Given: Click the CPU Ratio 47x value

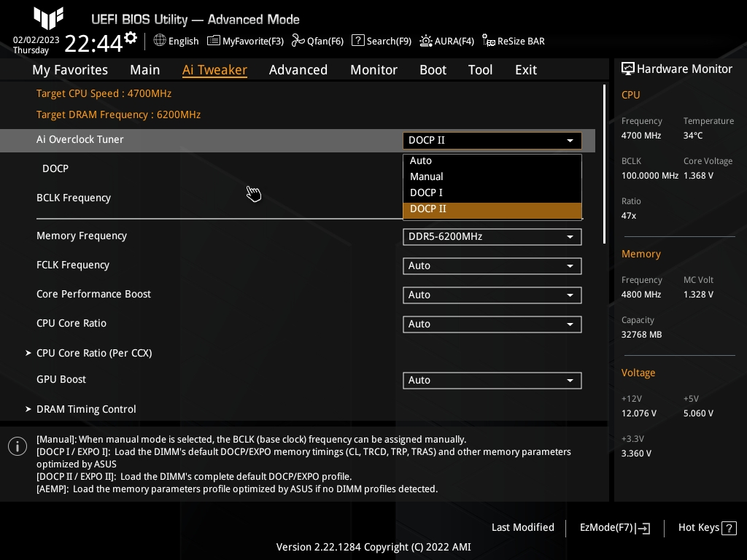Looking at the screenshot, I should coord(629,216).
